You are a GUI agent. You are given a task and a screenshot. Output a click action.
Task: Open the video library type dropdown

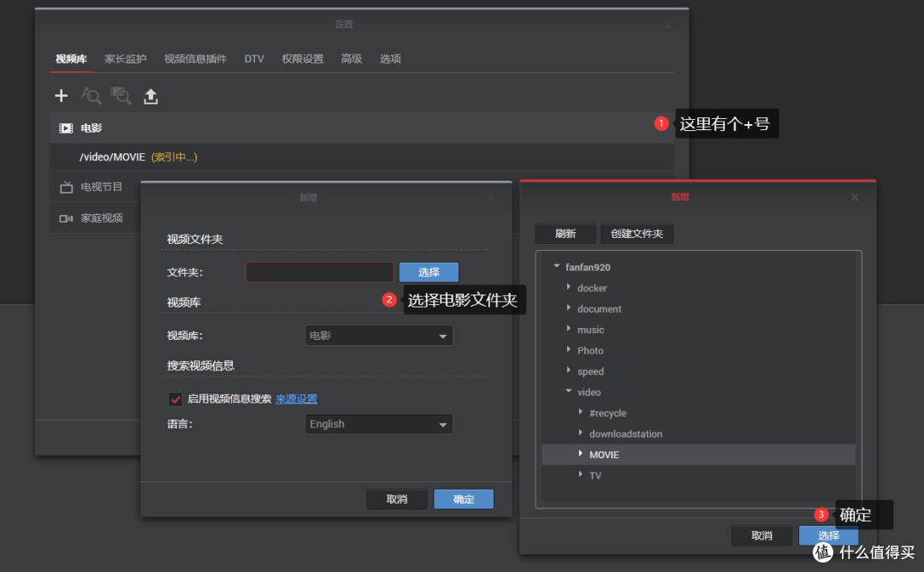[x=379, y=337]
